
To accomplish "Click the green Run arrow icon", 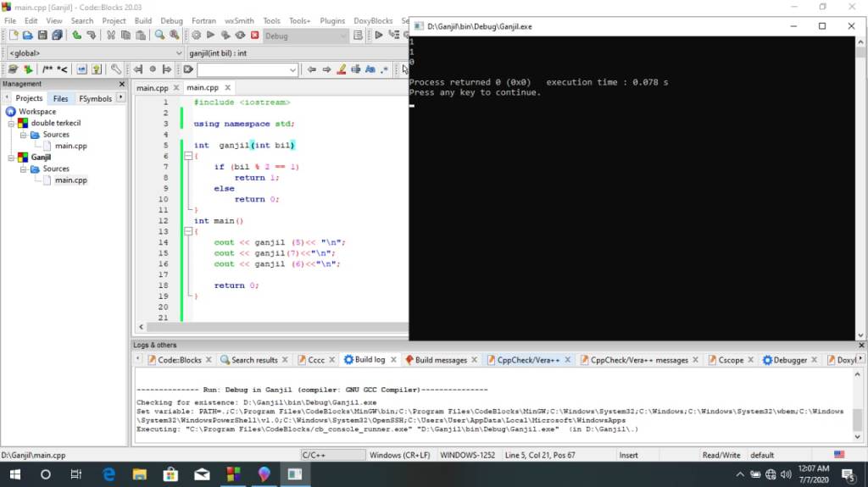I will pos(211,36).
